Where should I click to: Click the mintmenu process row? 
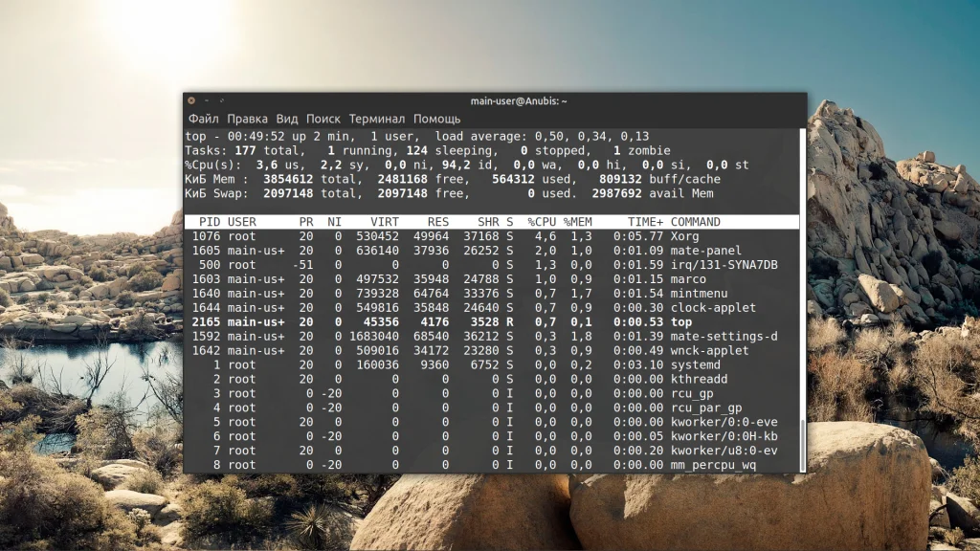pyautogui.click(x=479, y=294)
